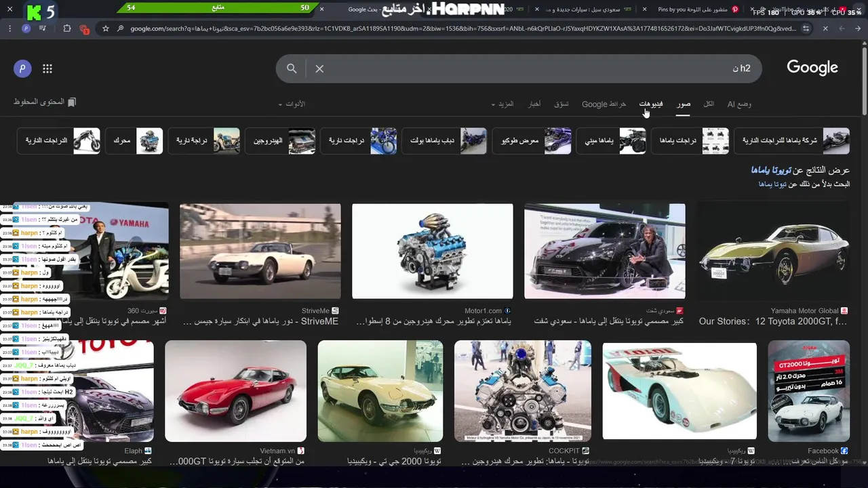The width and height of the screenshot is (868, 488).
Task: Click the green 54-50 follower progress bar
Action: [x=218, y=8]
